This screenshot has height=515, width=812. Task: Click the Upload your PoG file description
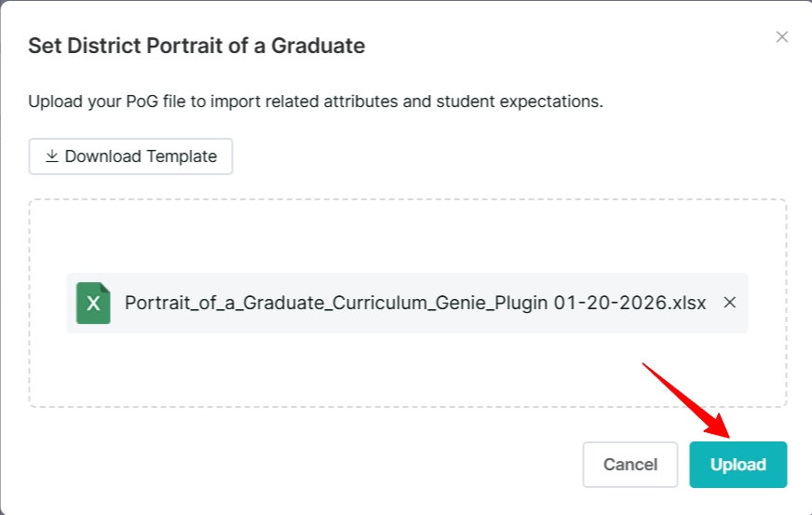pos(316,101)
